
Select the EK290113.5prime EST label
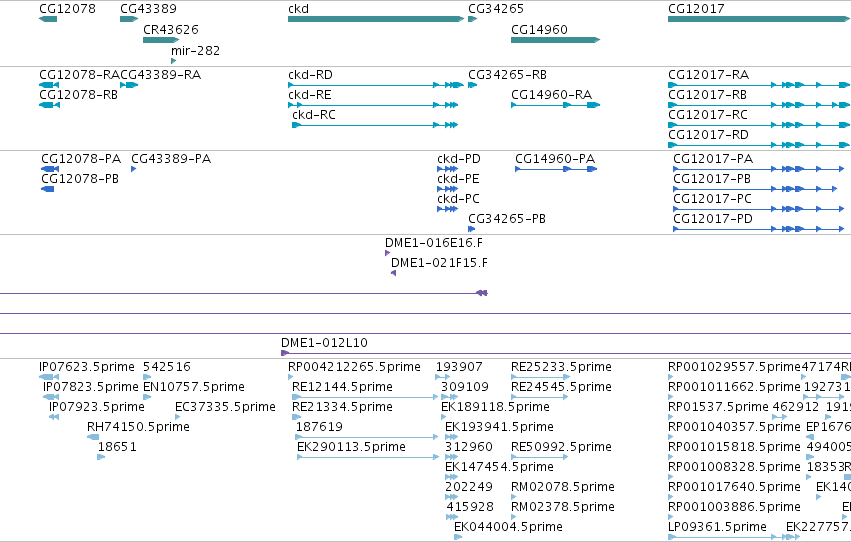coord(351,447)
